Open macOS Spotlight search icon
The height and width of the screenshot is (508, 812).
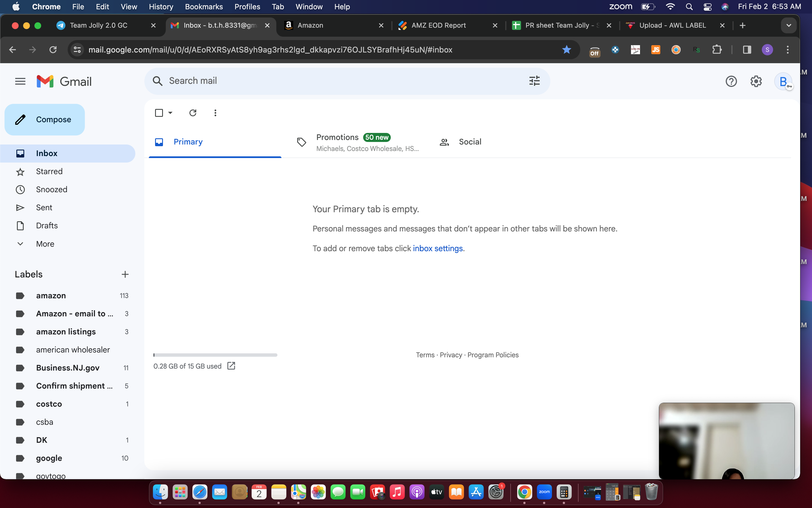[689, 7]
